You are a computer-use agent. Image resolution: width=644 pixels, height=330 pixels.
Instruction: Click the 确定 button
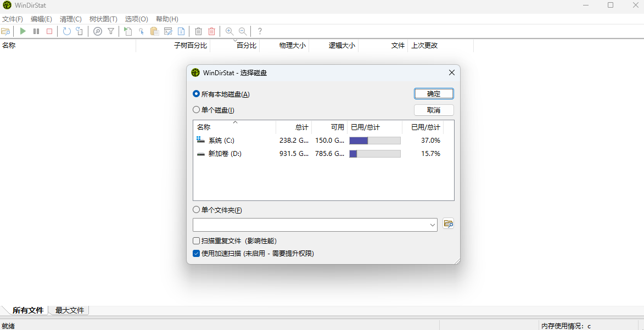434,94
